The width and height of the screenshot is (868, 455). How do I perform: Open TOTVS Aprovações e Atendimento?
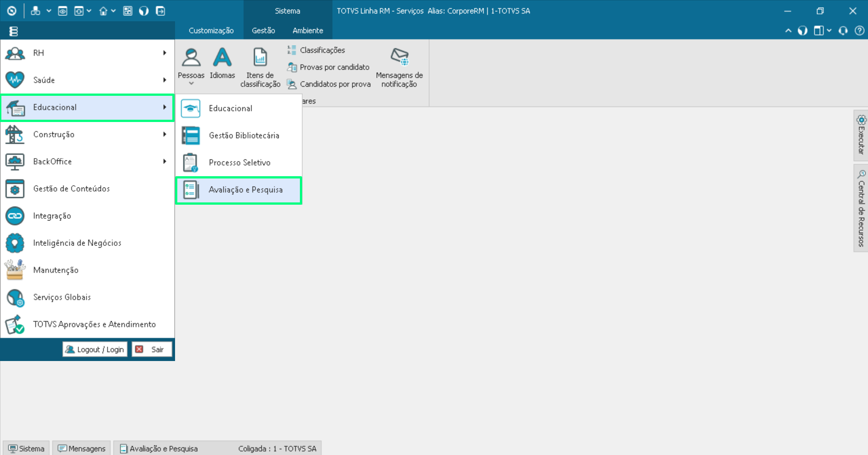pos(87,324)
